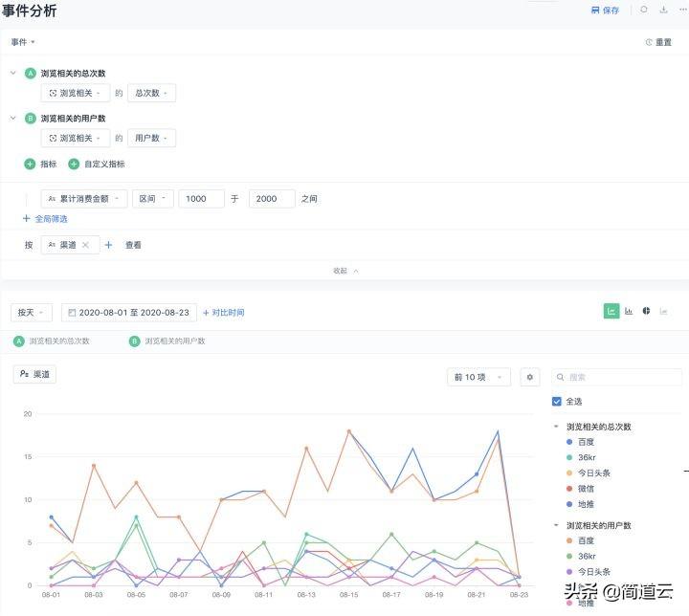
Task: Toggle 今日头条 series under 总次数 legend
Action: pos(589,473)
